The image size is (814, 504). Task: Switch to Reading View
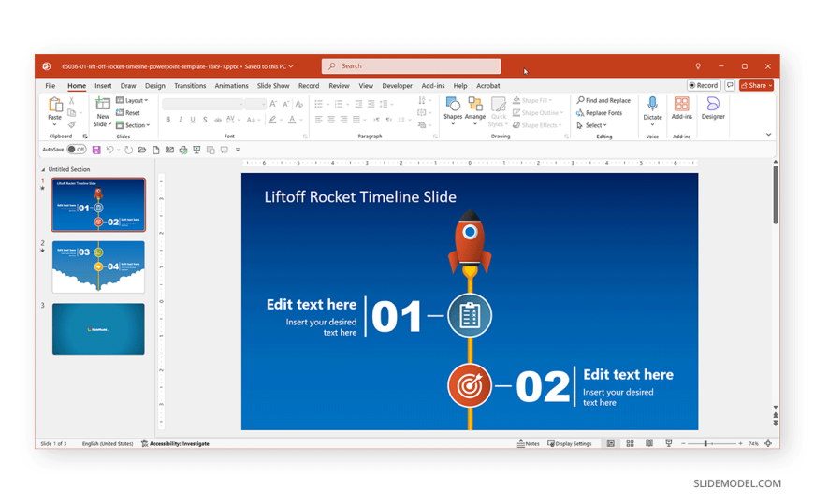(x=649, y=444)
